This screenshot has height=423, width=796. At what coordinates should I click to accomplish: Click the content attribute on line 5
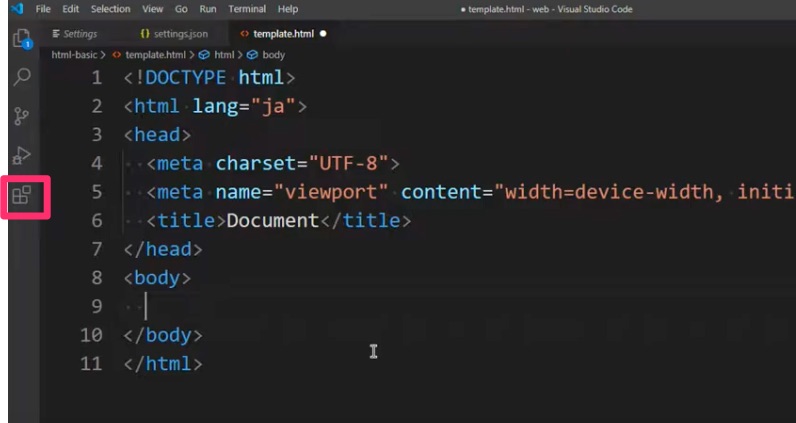441,192
